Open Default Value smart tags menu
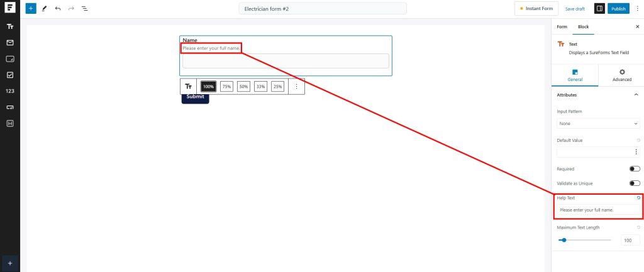 636,152
